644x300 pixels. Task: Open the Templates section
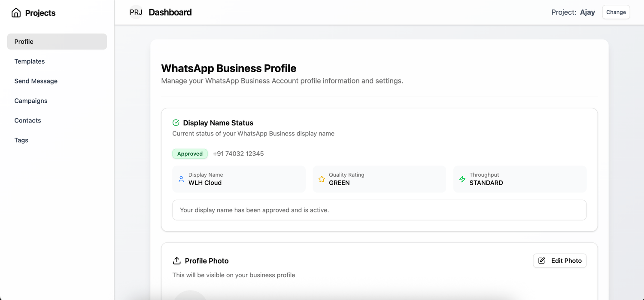pyautogui.click(x=30, y=61)
